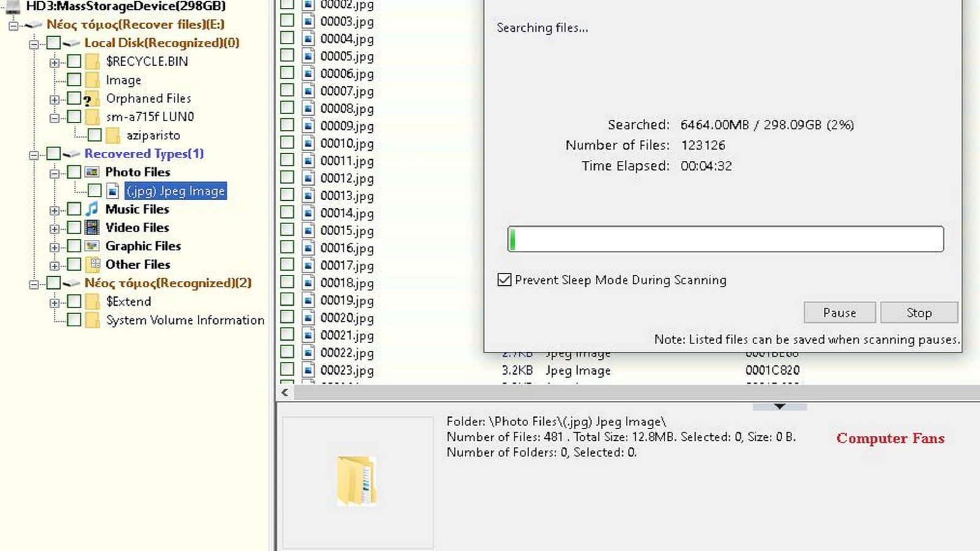Expand the Music Files node
Image resolution: width=980 pixels, height=551 pixels.
pos(55,210)
